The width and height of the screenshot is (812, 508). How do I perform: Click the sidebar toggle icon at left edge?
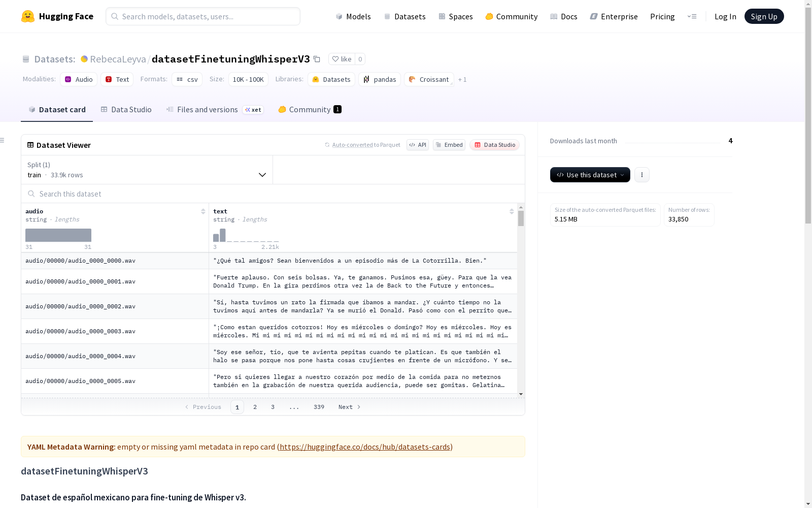click(3, 140)
